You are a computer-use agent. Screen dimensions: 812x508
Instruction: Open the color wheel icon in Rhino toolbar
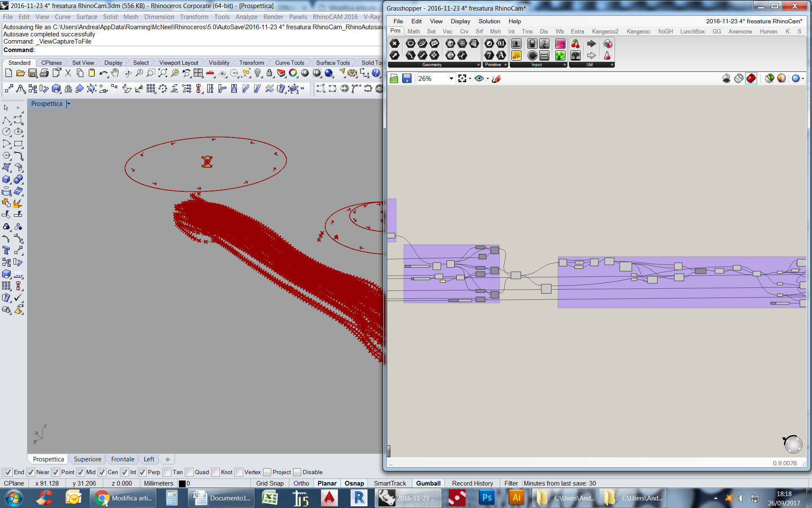[293, 73]
